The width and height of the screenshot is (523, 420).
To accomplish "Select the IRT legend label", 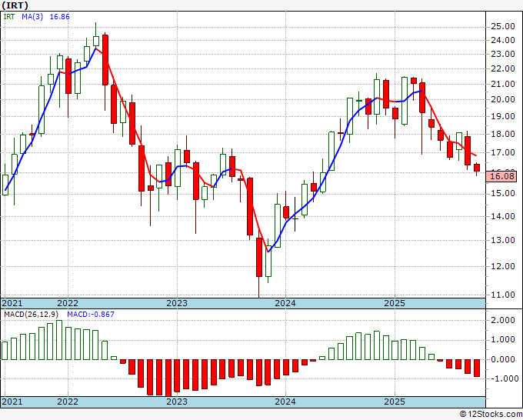I will coord(9,16).
